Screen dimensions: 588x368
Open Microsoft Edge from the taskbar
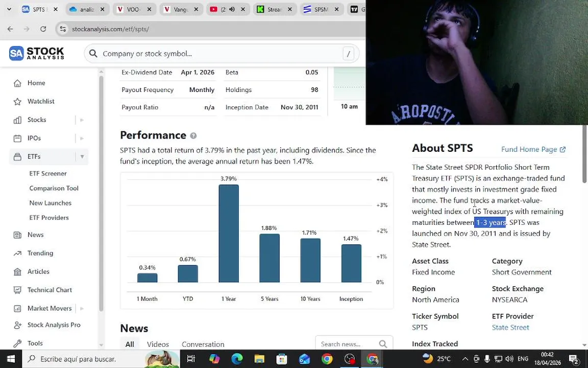tap(237, 359)
